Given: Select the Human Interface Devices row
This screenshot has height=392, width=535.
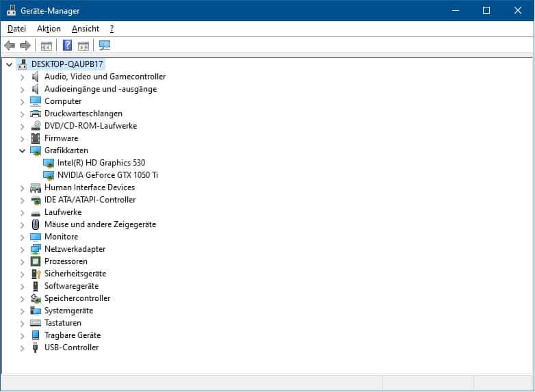Looking at the screenshot, I should [90, 187].
